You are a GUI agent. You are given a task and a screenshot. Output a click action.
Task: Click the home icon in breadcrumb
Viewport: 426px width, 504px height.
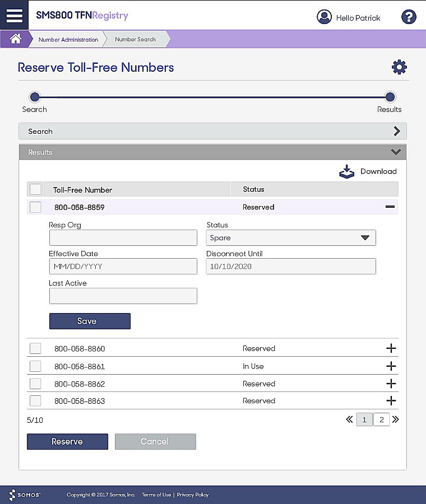16,39
